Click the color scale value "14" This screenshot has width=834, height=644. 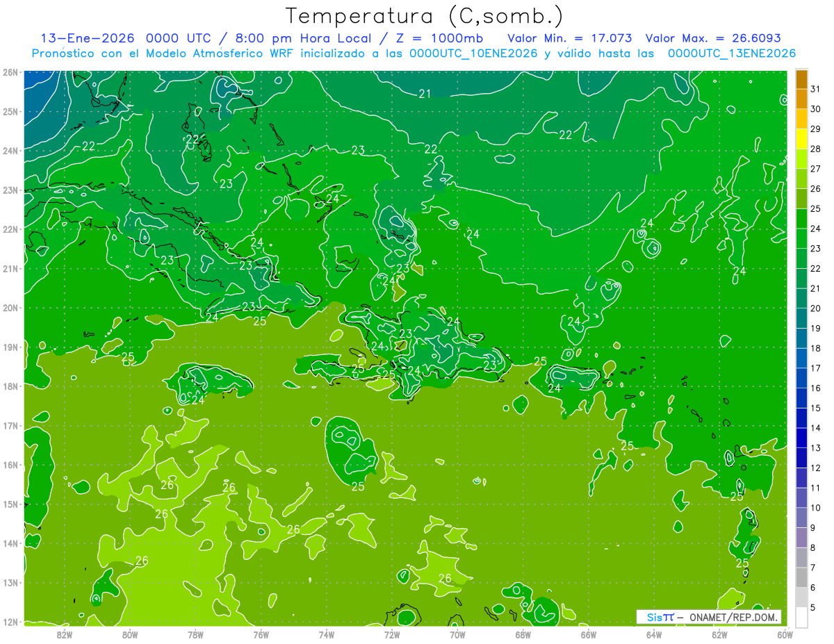coord(815,428)
